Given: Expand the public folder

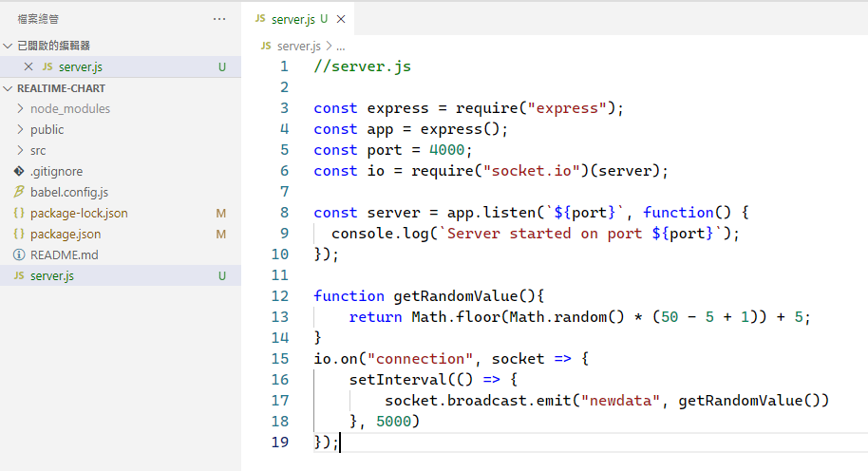Looking at the screenshot, I should 21,130.
